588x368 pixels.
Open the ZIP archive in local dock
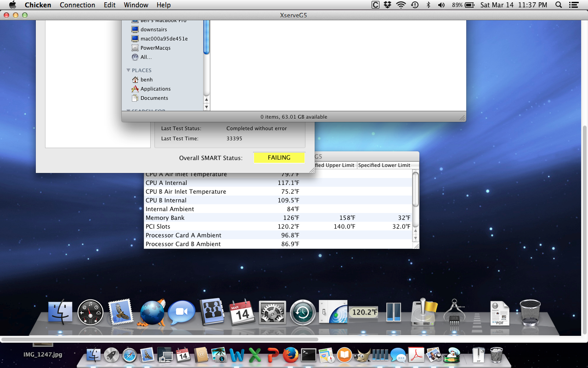coord(478,355)
